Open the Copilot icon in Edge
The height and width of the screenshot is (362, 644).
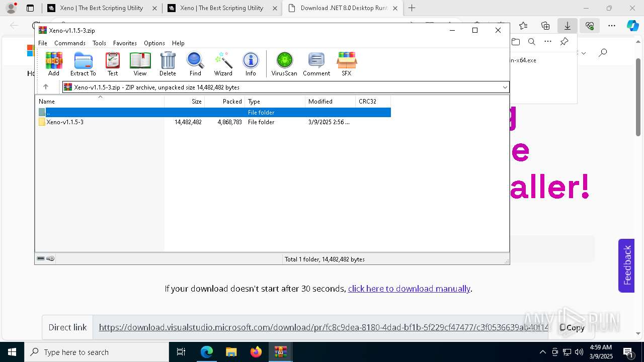pyautogui.click(x=632, y=26)
